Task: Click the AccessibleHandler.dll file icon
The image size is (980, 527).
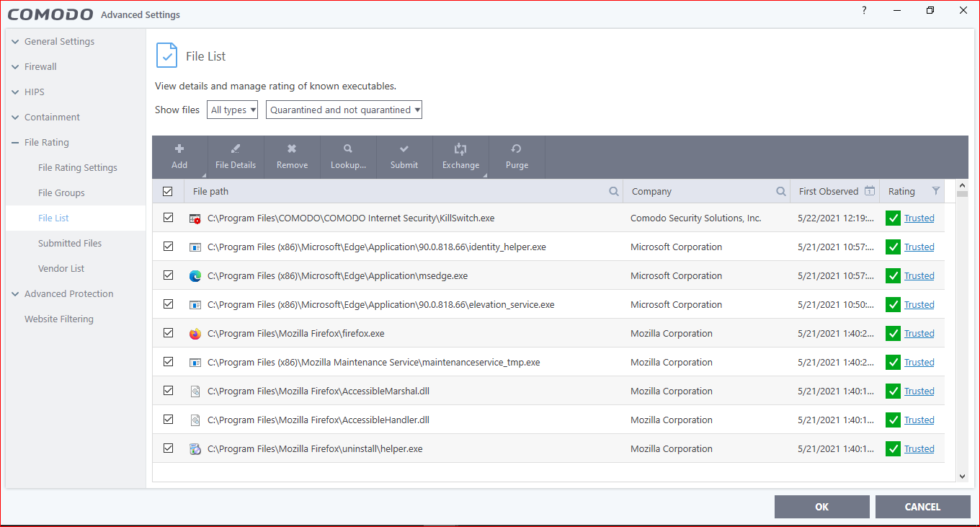Action: [x=195, y=420]
